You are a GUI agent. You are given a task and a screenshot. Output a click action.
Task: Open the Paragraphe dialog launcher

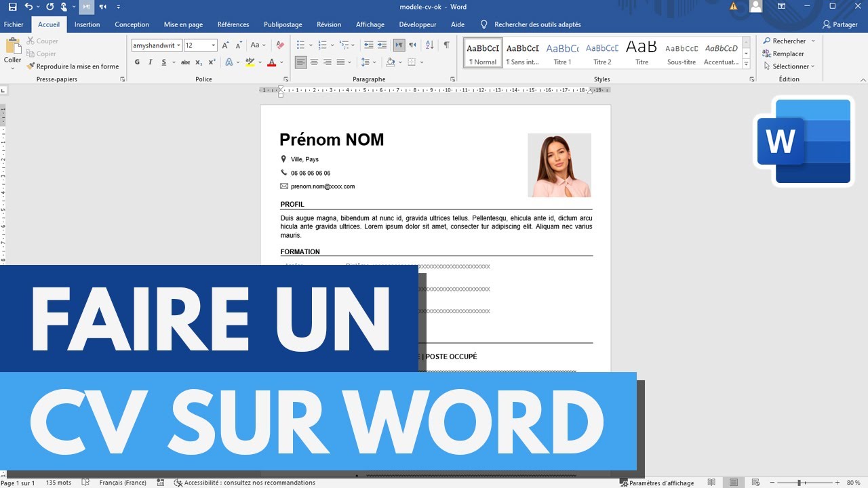(452, 79)
